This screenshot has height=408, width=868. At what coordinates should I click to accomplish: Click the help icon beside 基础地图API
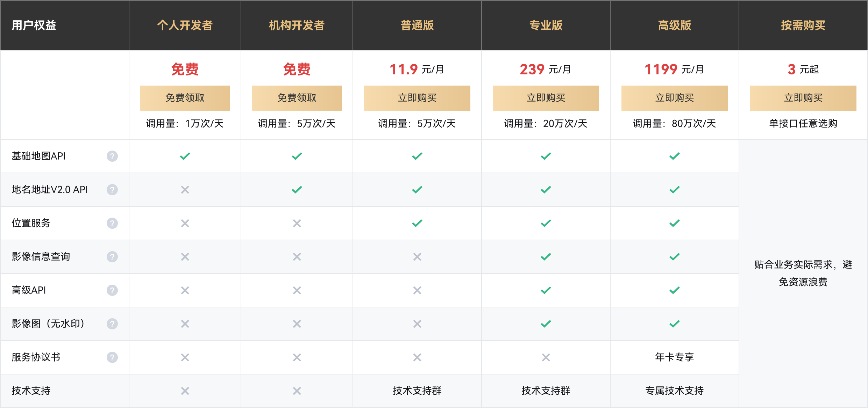(112, 156)
